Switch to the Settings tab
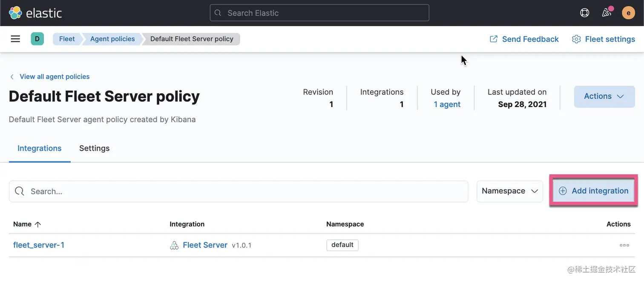The image size is (644, 282). (x=94, y=148)
